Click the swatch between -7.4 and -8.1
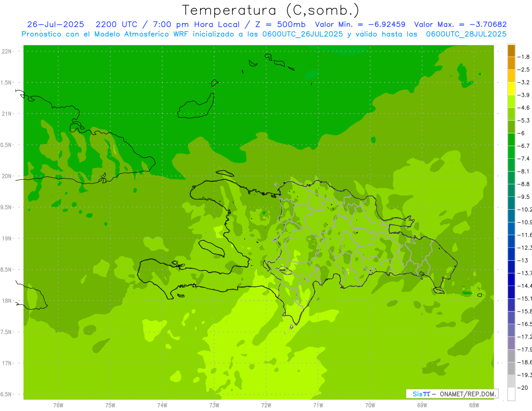The width and height of the screenshot is (532, 411). [511, 165]
